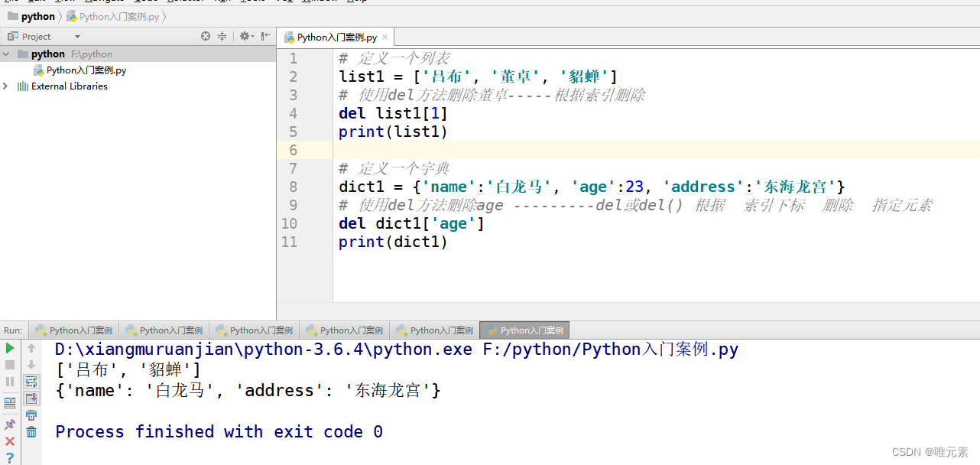This screenshot has width=980, height=465.
Task: Click the scroll-to-end icon in run console
Action: point(31,398)
